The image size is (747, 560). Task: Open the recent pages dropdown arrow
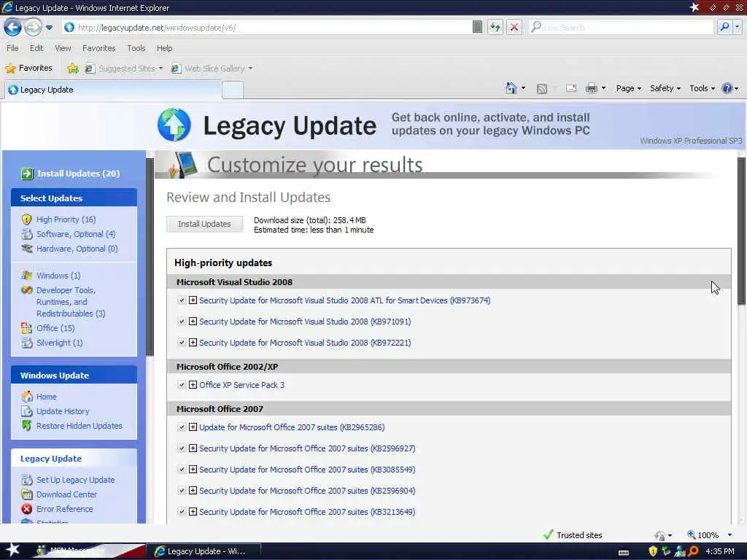coord(49,28)
